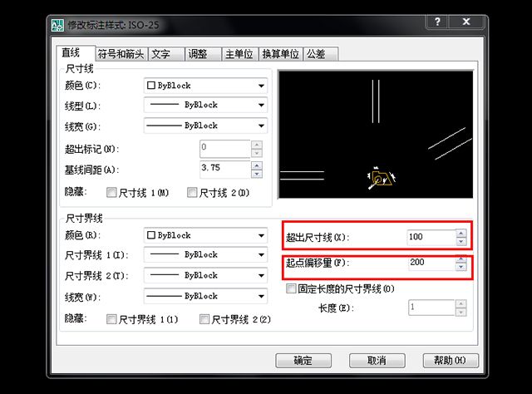
Task: Open the 调整 tab
Action: click(203, 54)
